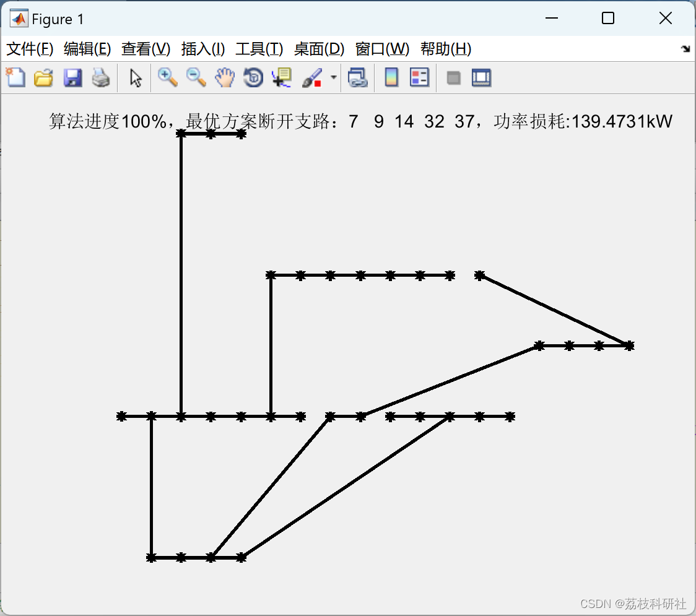The image size is (696, 616).
Task: Select the Brush data tool
Action: click(312, 77)
